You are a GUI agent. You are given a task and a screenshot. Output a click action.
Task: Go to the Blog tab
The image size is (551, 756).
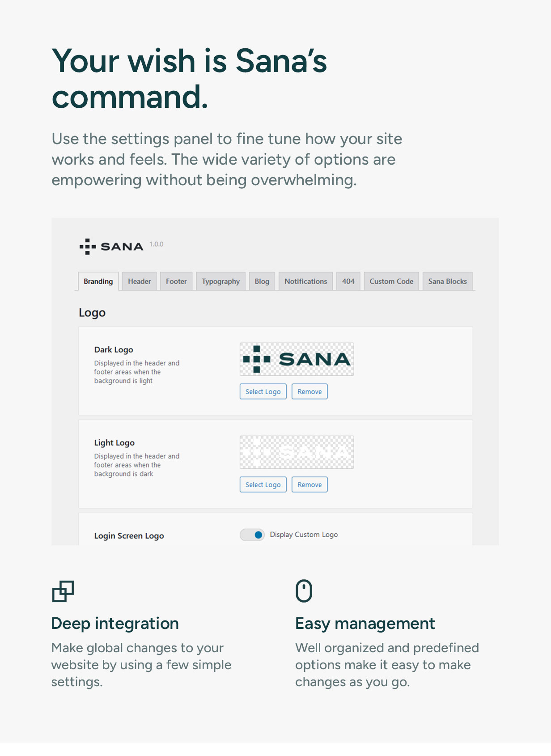pyautogui.click(x=262, y=281)
